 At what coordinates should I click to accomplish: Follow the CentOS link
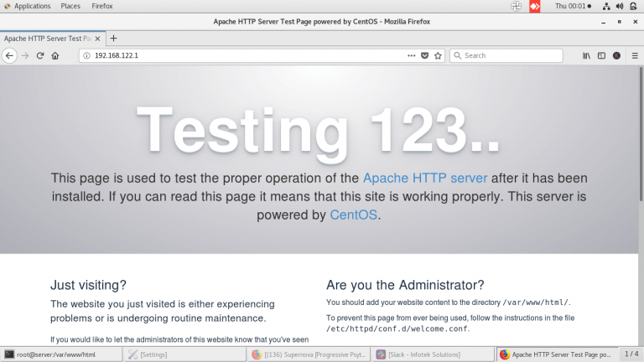[x=353, y=215]
